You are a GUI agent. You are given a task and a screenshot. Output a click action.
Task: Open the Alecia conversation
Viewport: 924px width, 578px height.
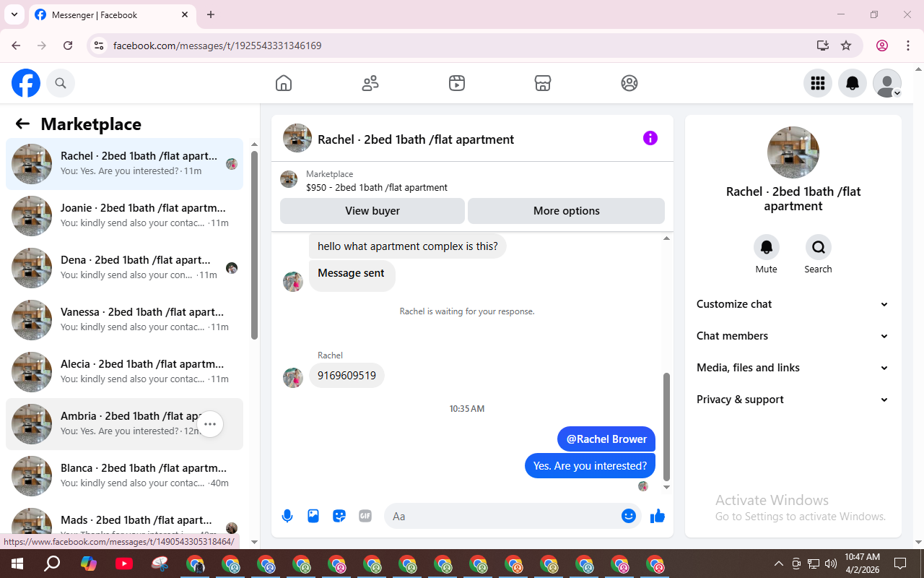pos(124,371)
